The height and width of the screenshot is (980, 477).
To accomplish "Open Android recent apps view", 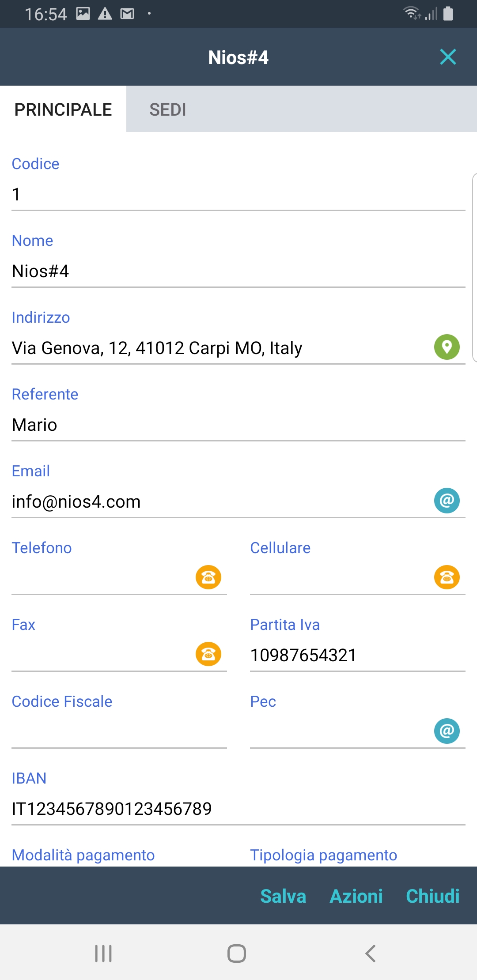I will point(103,953).
